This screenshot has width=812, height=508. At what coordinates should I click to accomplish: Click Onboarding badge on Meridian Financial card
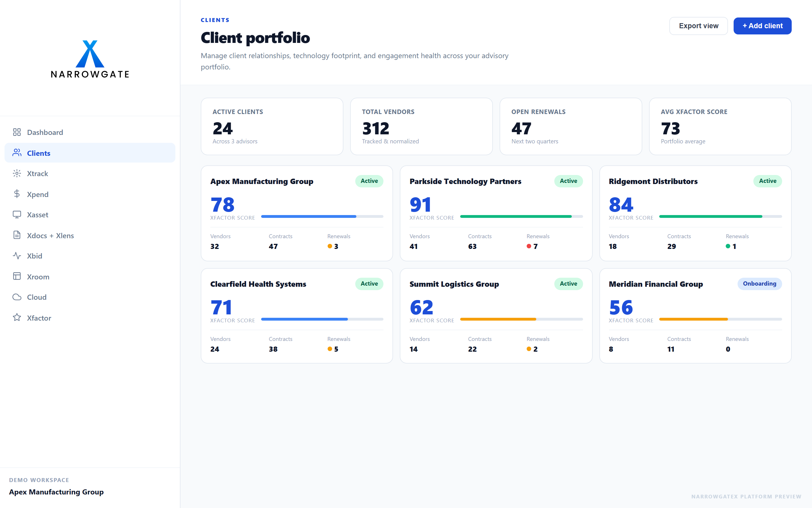click(759, 284)
